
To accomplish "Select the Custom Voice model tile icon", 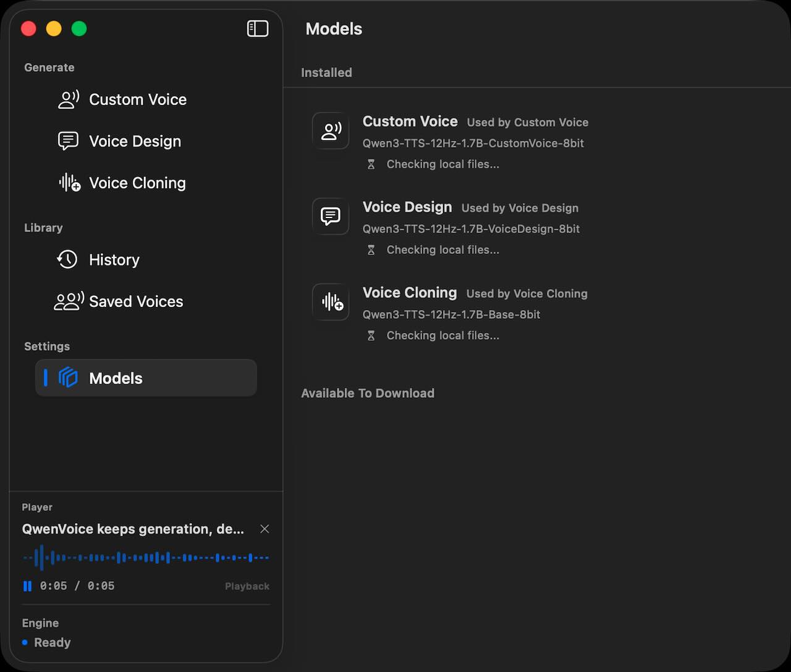I will [x=331, y=131].
